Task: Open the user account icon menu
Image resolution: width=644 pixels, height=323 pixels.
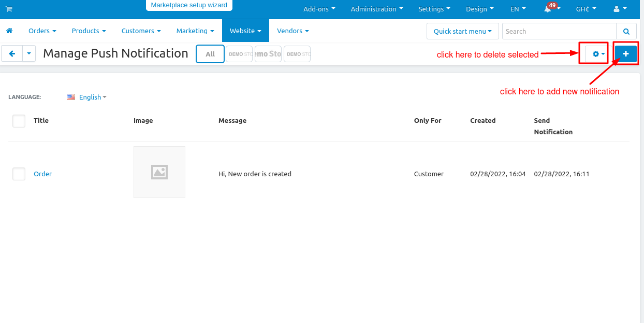Action: [x=619, y=9]
